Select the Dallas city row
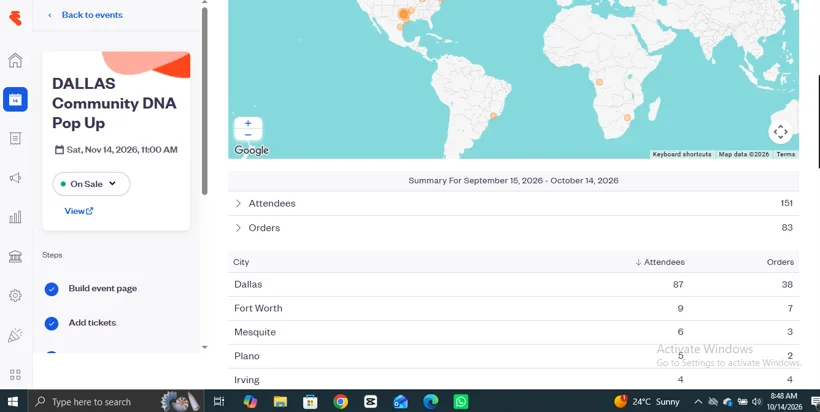The height and width of the screenshot is (412, 820). click(514, 285)
